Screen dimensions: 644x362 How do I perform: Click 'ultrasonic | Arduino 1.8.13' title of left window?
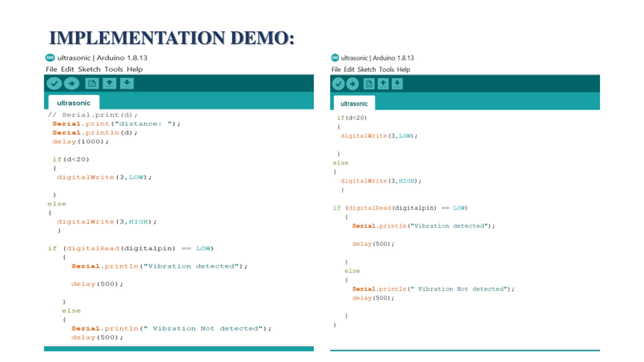click(102, 58)
